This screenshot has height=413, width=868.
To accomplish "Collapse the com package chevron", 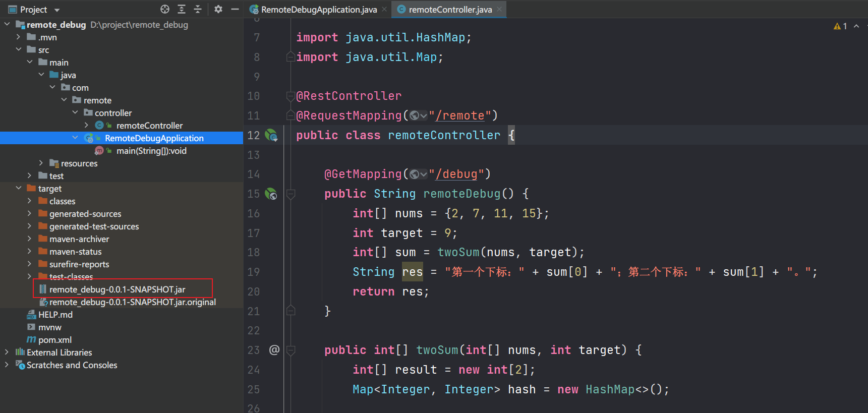I will 52,87.
